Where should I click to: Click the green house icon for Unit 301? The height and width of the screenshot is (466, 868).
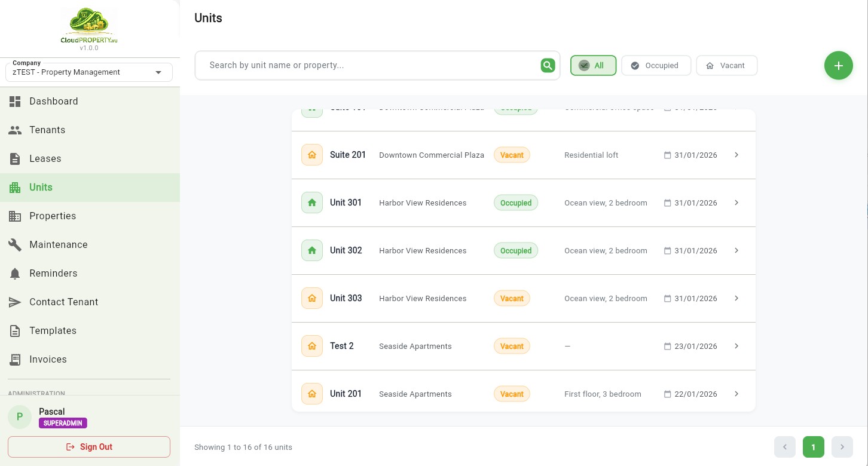click(312, 203)
